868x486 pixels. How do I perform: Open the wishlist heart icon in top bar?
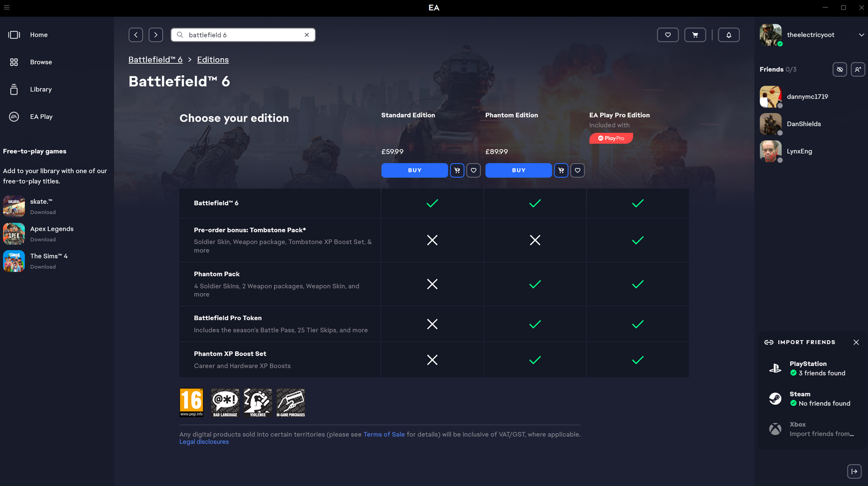pos(667,35)
